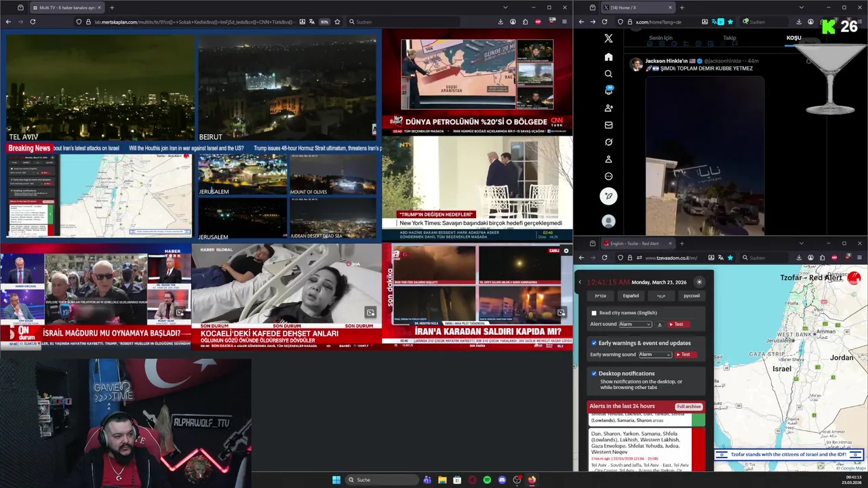This screenshot has width=868, height=488.
Task: Open the profile icon in X sidebar
Action: [608, 159]
